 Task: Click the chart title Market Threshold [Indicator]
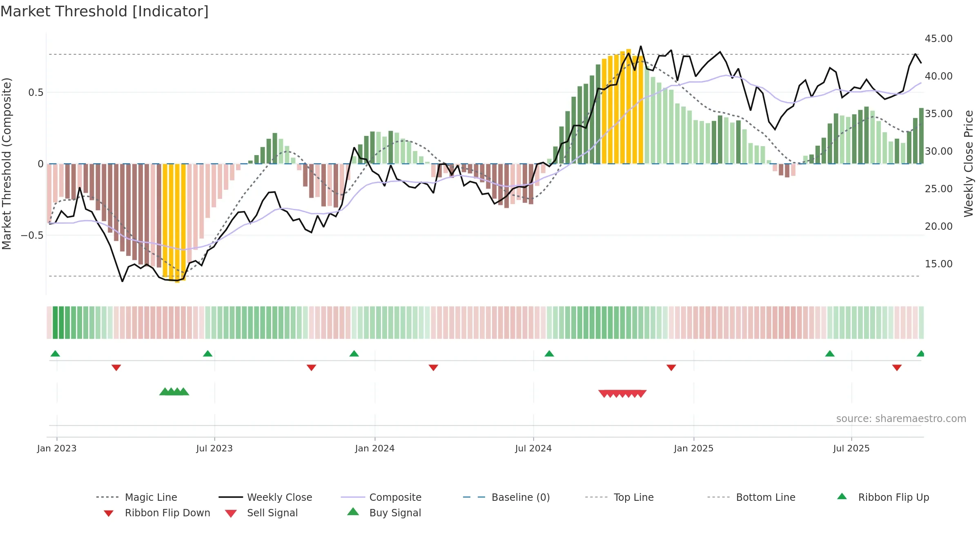pos(105,11)
